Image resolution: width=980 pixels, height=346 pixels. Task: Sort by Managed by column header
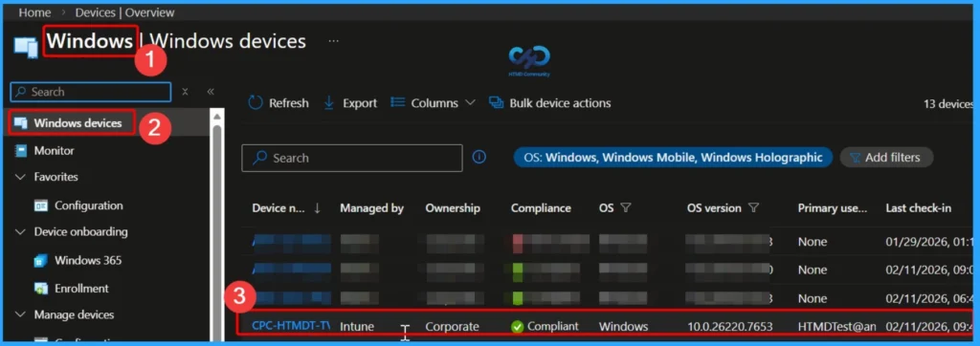[x=372, y=208]
